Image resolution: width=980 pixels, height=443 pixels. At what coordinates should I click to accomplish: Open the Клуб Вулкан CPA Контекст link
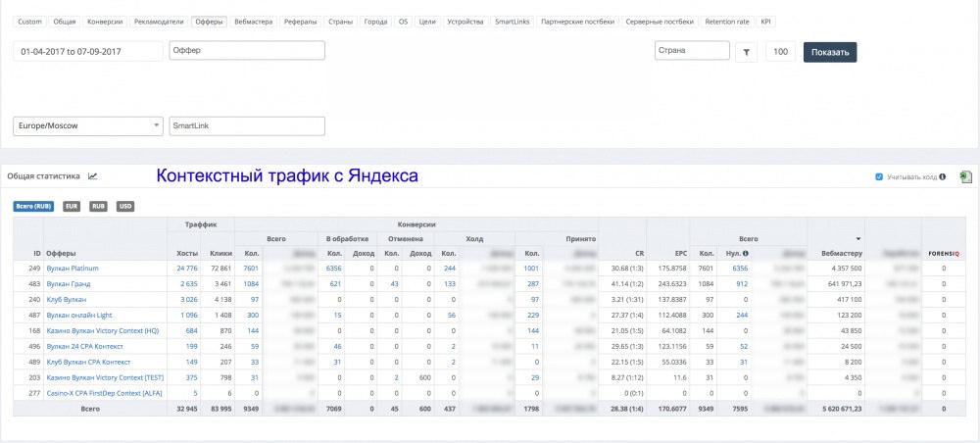pyautogui.click(x=88, y=362)
